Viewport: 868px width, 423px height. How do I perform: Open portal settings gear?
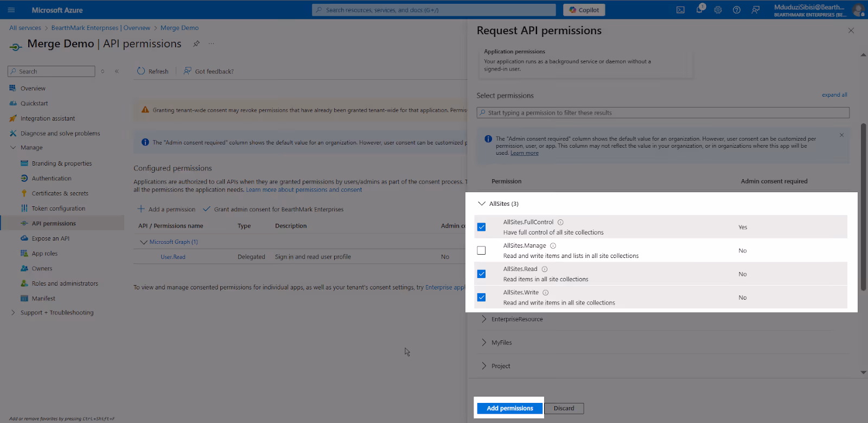coord(718,10)
